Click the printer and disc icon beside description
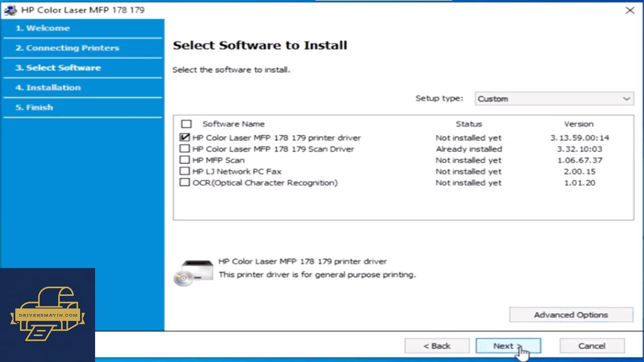The image size is (644, 362). coord(193,273)
